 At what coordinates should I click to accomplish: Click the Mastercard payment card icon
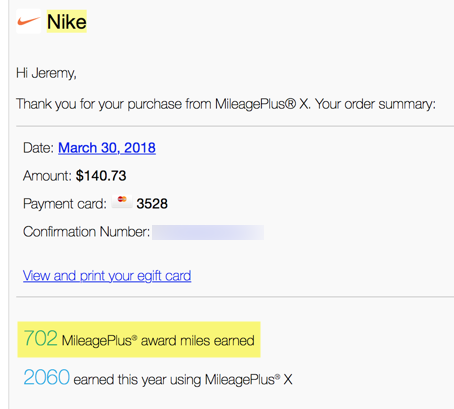pyautogui.click(x=122, y=201)
